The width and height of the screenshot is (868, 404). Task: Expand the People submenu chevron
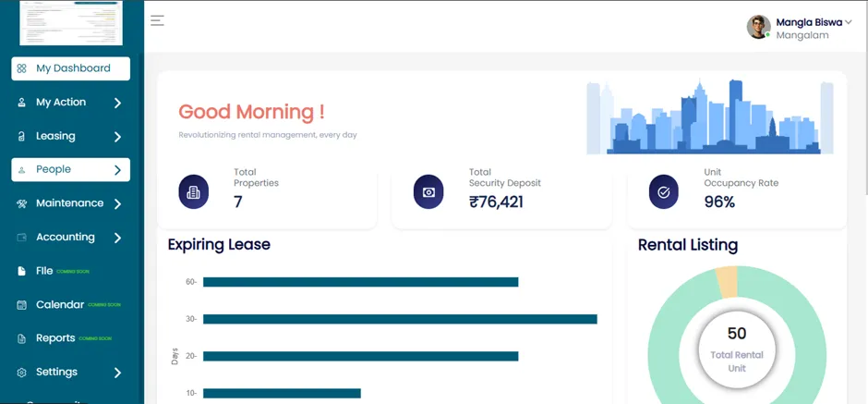117,170
